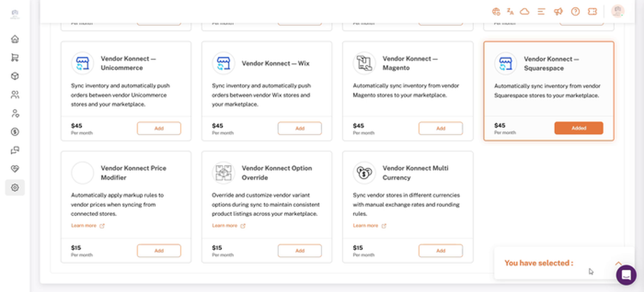Open Learn more for Price Modifier
This screenshot has width=644, height=292.
88,226
